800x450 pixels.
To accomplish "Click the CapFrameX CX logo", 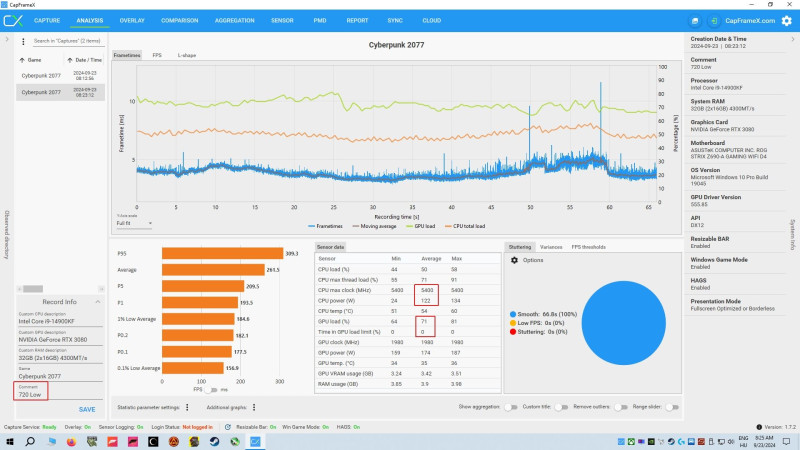I will [x=13, y=21].
